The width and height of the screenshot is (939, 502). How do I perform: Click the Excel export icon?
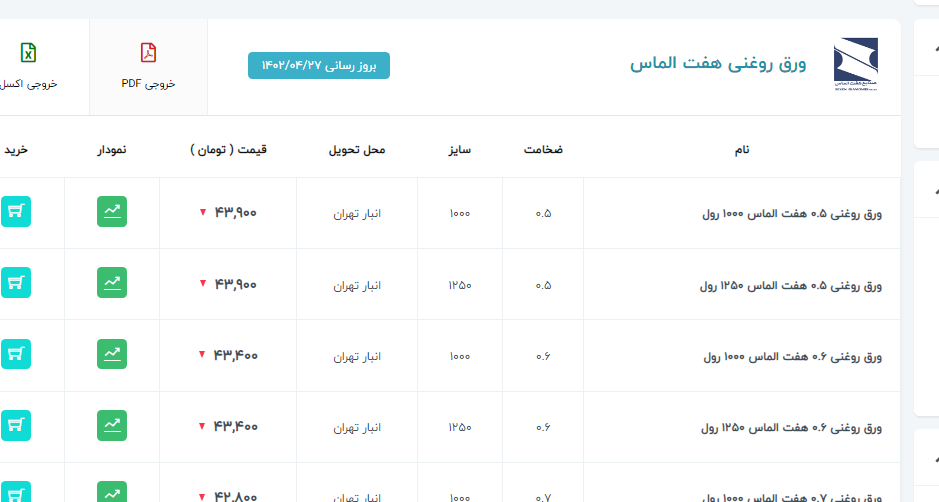click(29, 66)
